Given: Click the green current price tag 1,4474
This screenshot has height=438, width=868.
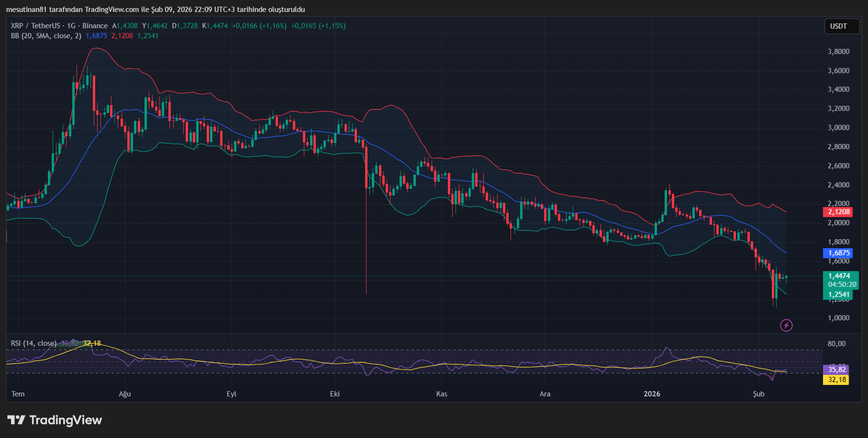Looking at the screenshot, I should (838, 276).
